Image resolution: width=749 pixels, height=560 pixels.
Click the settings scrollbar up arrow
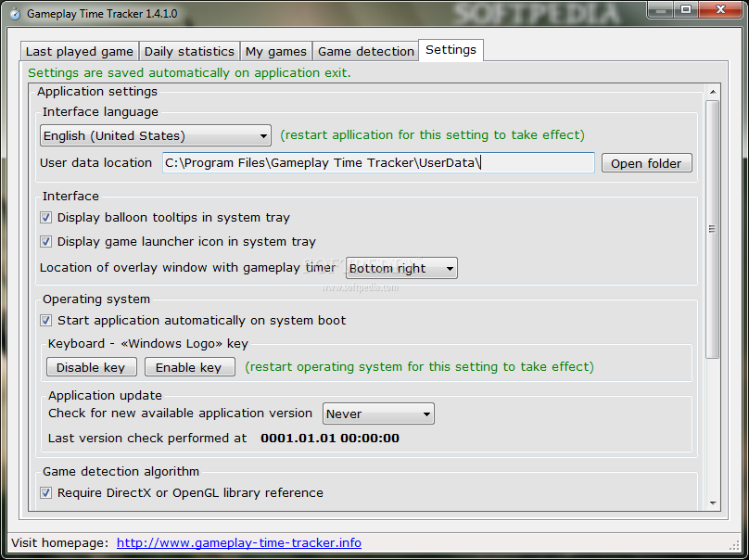tap(713, 92)
